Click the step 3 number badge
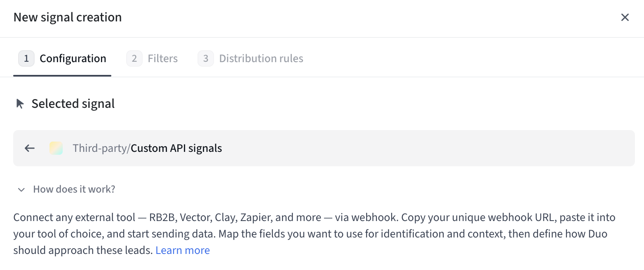The width and height of the screenshot is (644, 270). pos(206,59)
